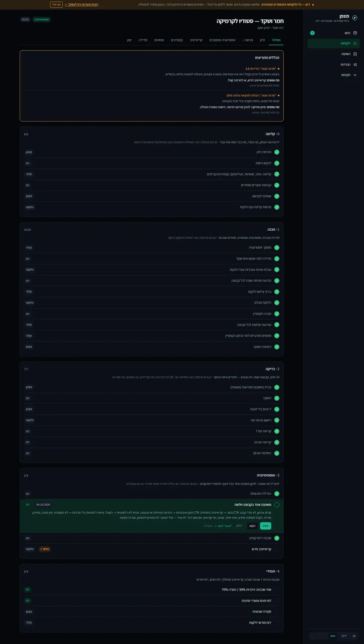Switch to the קמפיינים tab
This screenshot has width=364, height=644.
click(x=177, y=40)
